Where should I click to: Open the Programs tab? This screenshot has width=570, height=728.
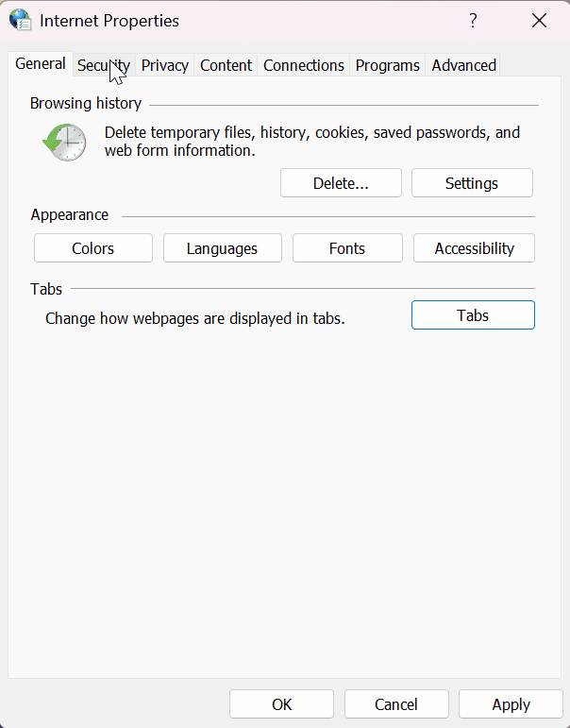[388, 65]
